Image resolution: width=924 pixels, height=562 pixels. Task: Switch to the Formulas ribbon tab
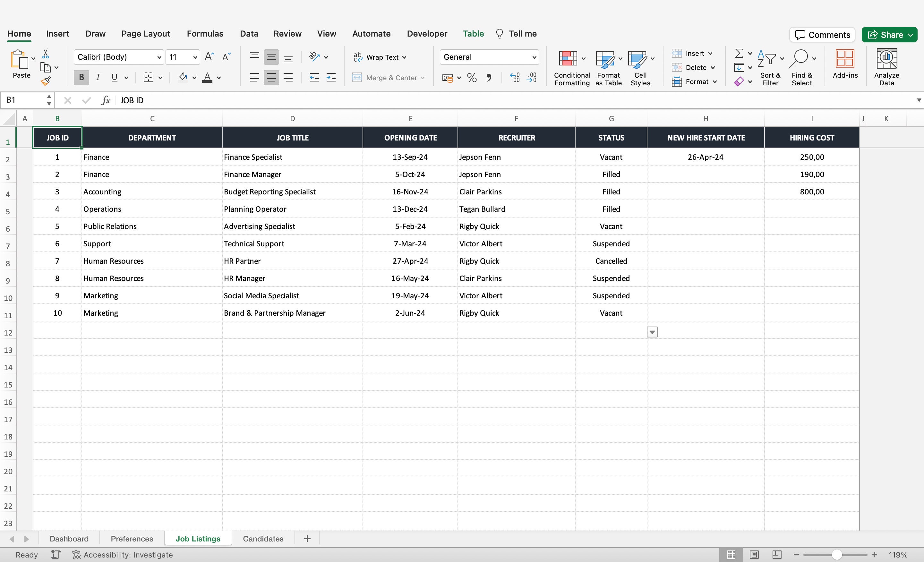(x=205, y=33)
